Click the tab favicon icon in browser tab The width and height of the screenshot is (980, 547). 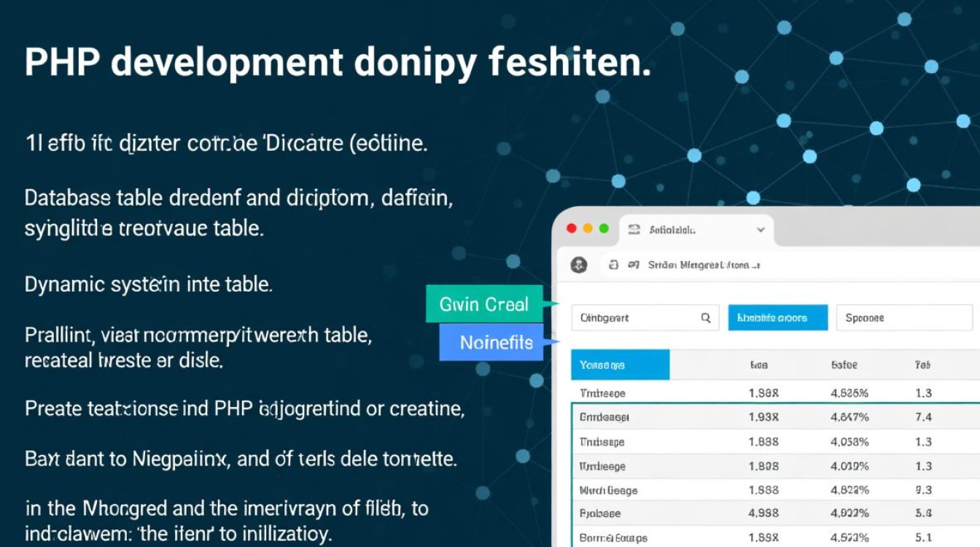pyautogui.click(x=634, y=229)
